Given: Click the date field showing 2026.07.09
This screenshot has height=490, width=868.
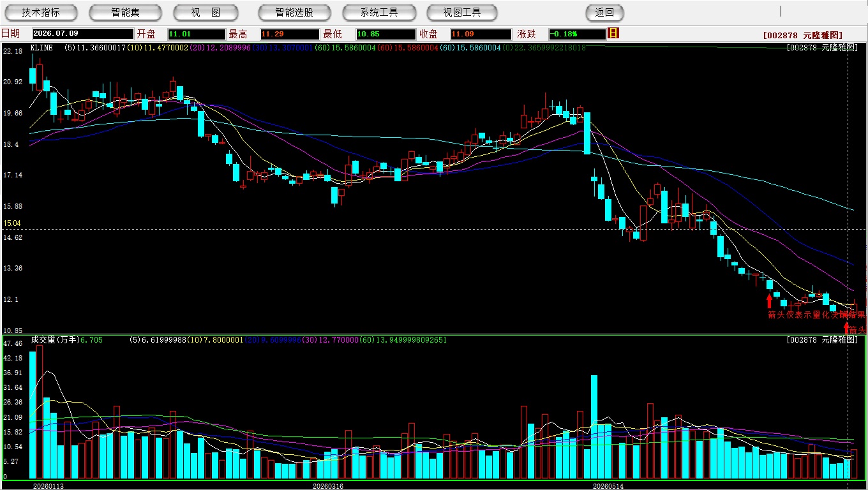Looking at the screenshot, I should pos(82,34).
